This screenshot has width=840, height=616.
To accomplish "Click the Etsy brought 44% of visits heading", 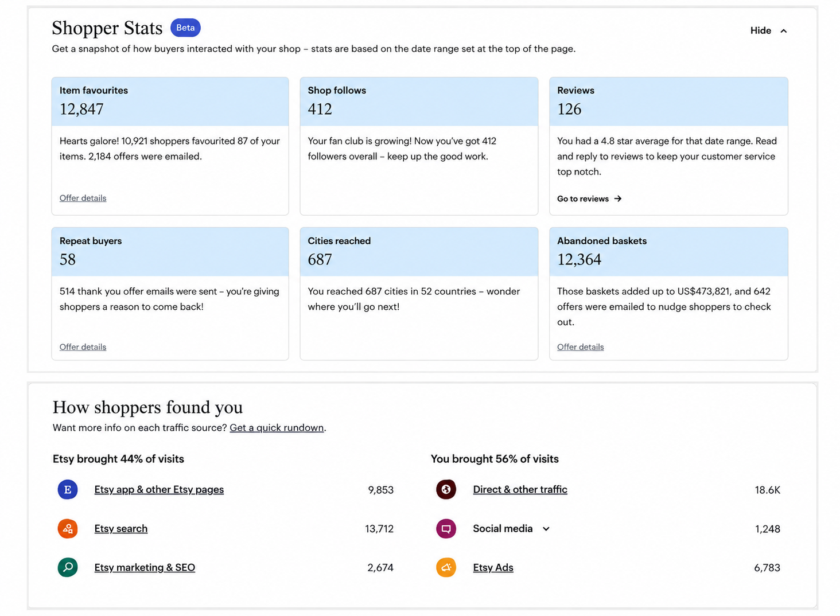I will pyautogui.click(x=118, y=459).
